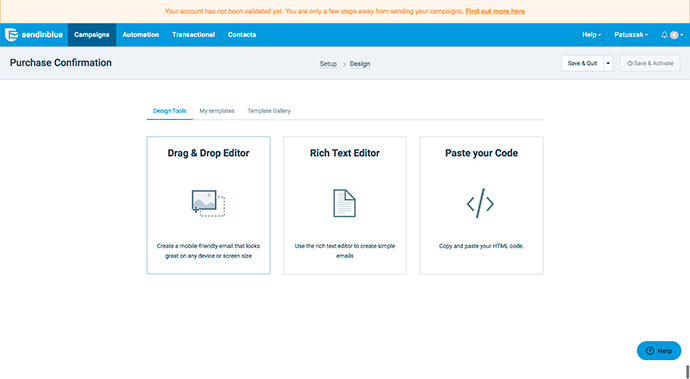This screenshot has width=690, height=379.
Task: Click the 'Copy and paste your HTML code.' description
Action: [481, 246]
